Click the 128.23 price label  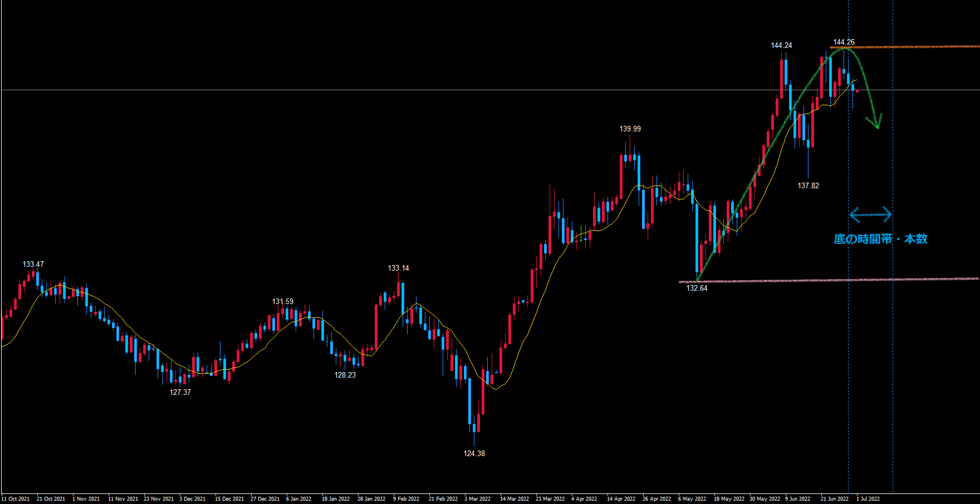tap(345, 375)
